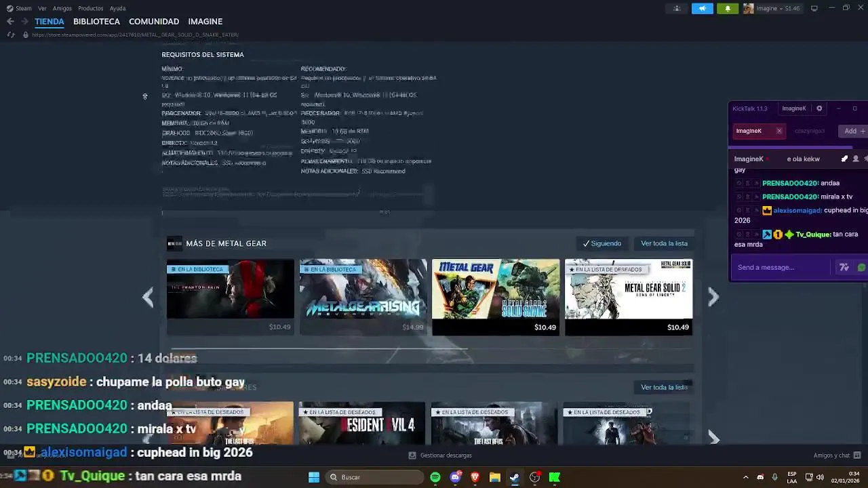Open Metal Gear & Solid Snake card
Viewport: 868px width, 488px height.
coord(496,297)
